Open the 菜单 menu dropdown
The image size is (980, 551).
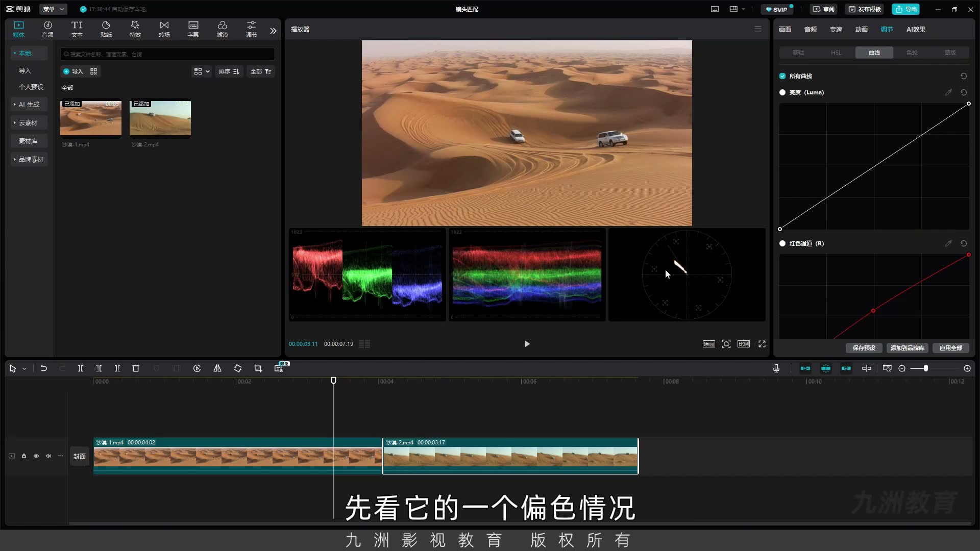[x=53, y=9]
